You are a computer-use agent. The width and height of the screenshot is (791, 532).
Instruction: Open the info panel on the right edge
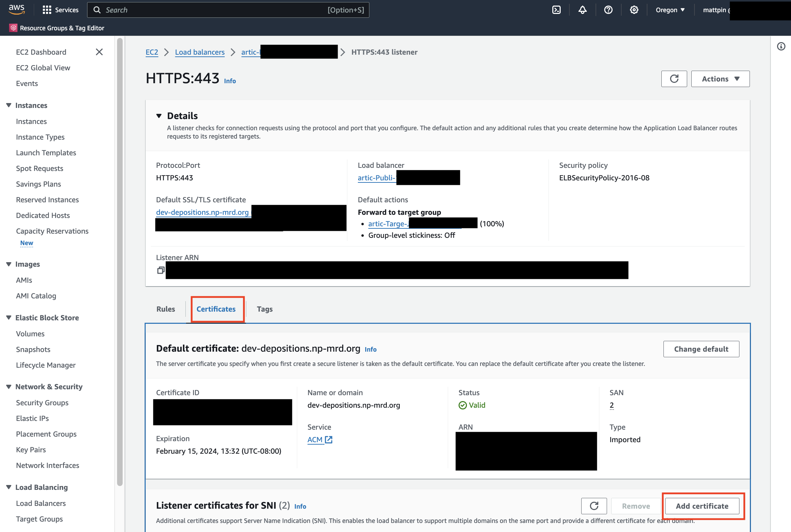[x=781, y=46]
